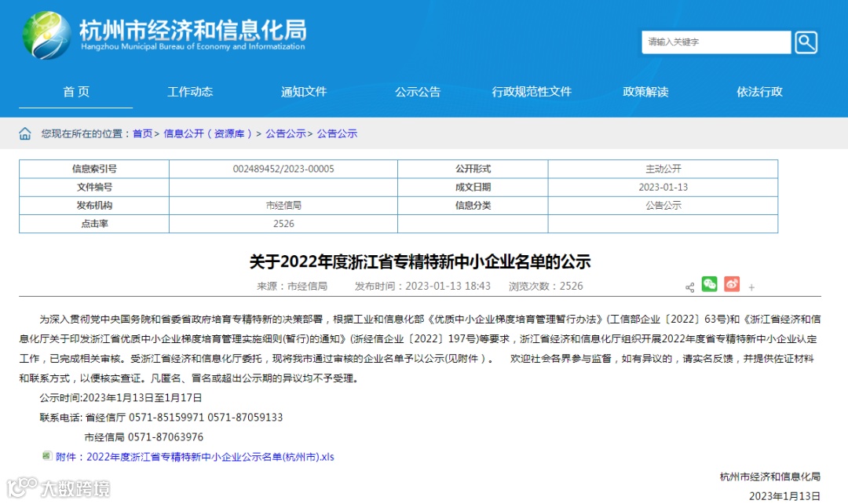
Task: Select index number 002489452/2023-00005 cell
Action: (283, 169)
